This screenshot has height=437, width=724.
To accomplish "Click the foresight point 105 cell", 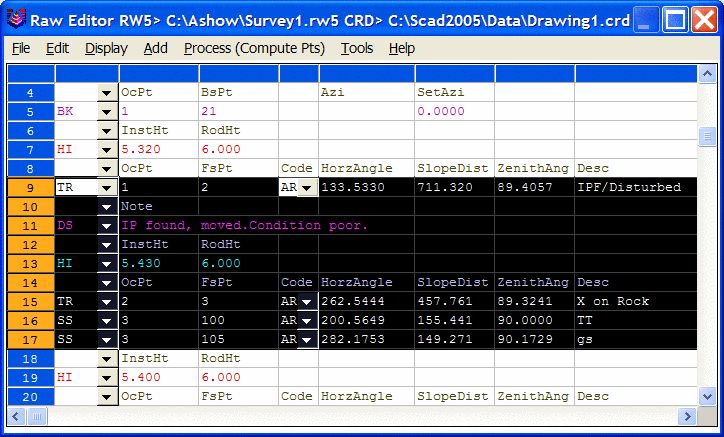I will [x=239, y=340].
